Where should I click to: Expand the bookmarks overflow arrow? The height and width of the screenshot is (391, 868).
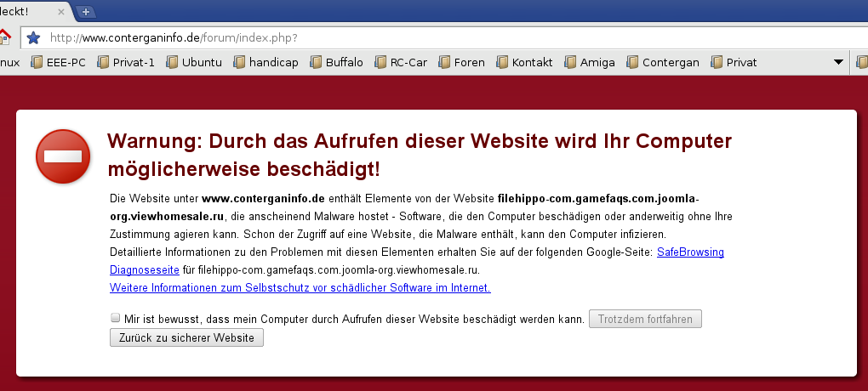pyautogui.click(x=838, y=62)
